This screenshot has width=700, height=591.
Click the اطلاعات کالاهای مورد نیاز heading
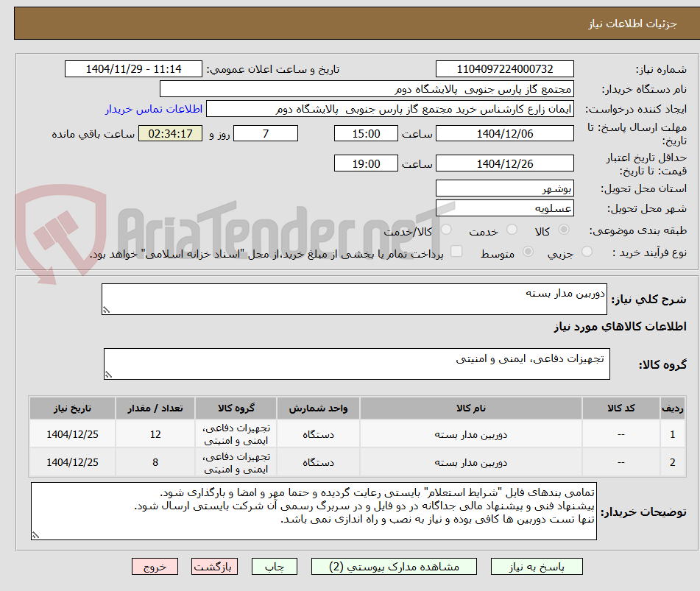click(x=620, y=326)
